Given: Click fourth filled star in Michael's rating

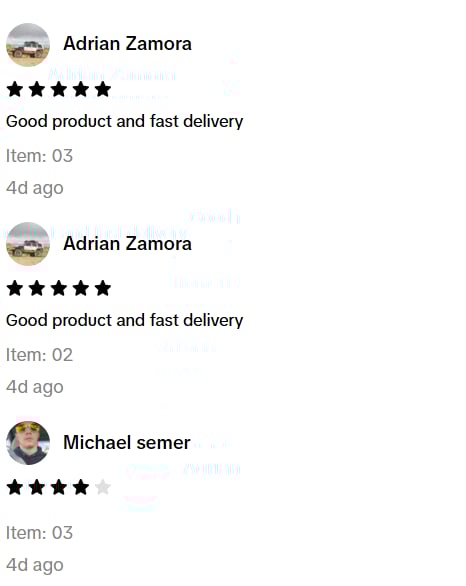Looking at the screenshot, I should (x=81, y=487).
